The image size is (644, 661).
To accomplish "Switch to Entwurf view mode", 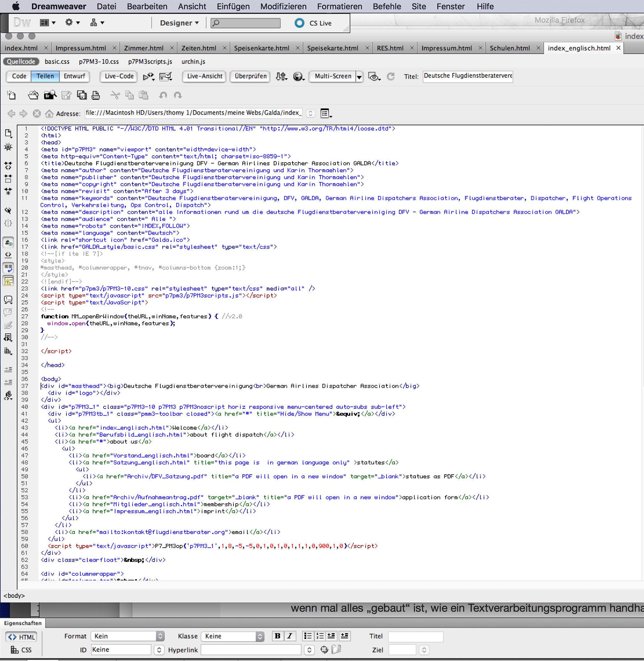I will point(74,76).
